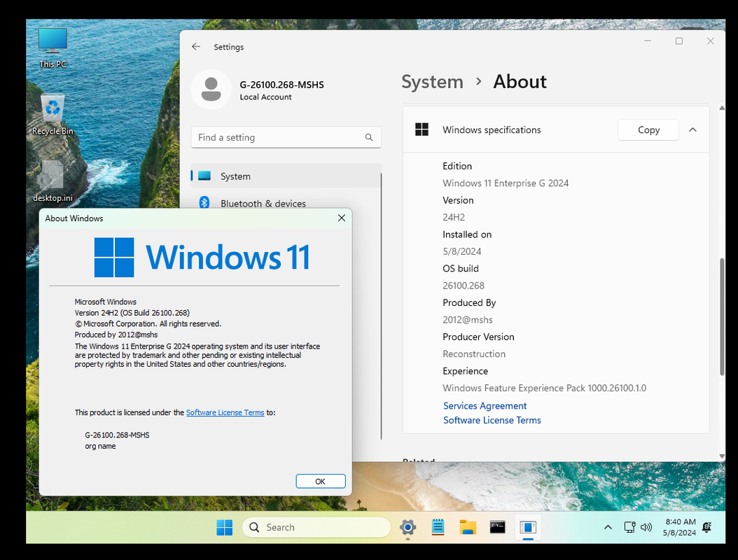This screenshot has height=560, width=738.
Task: Click the Find a setting field
Action: point(286,137)
